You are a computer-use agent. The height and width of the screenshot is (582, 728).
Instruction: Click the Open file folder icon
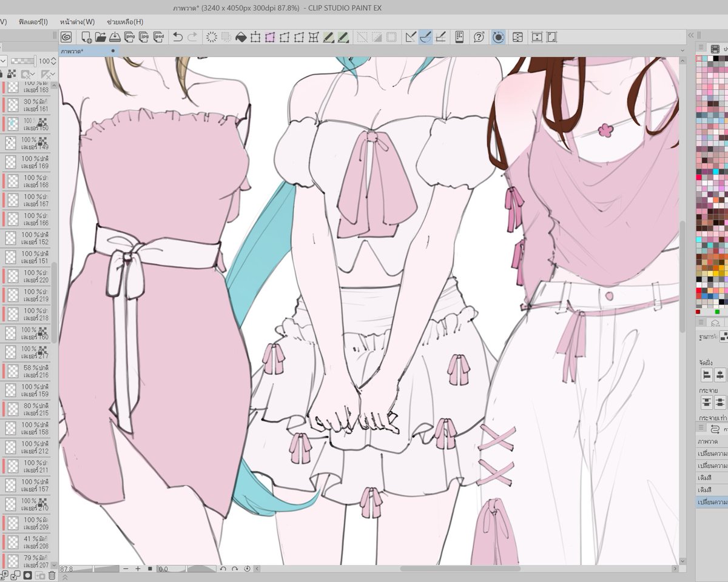101,37
